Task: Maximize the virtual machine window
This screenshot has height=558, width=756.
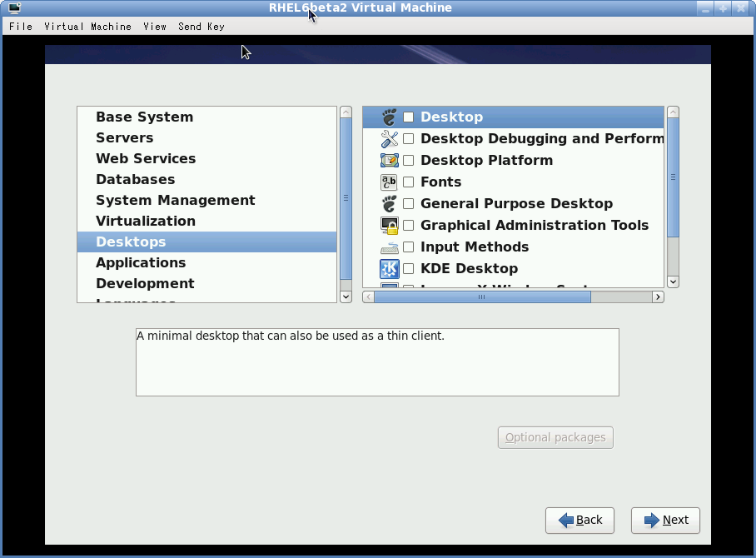Action: (723, 8)
